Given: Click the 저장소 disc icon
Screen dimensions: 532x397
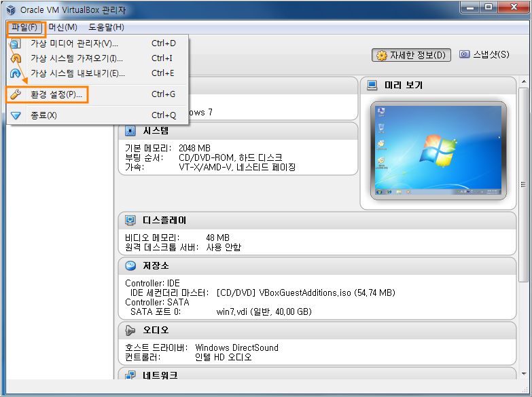Looking at the screenshot, I should 130,265.
